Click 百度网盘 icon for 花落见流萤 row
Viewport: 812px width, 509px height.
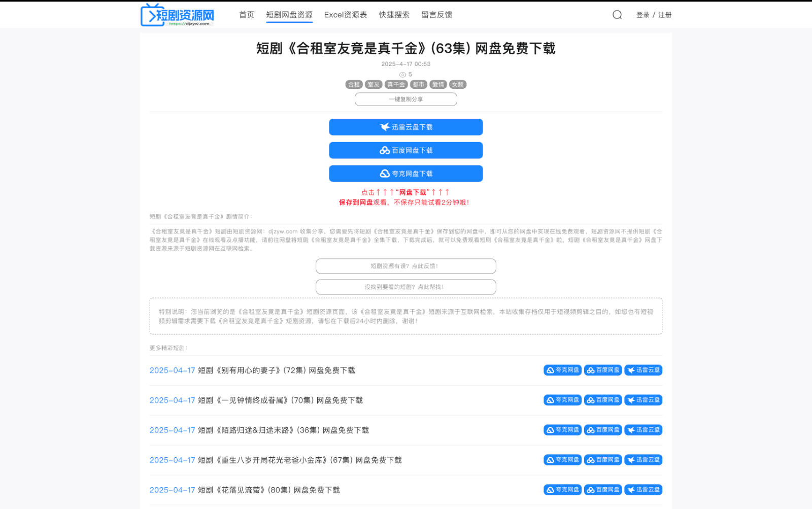[x=603, y=490]
